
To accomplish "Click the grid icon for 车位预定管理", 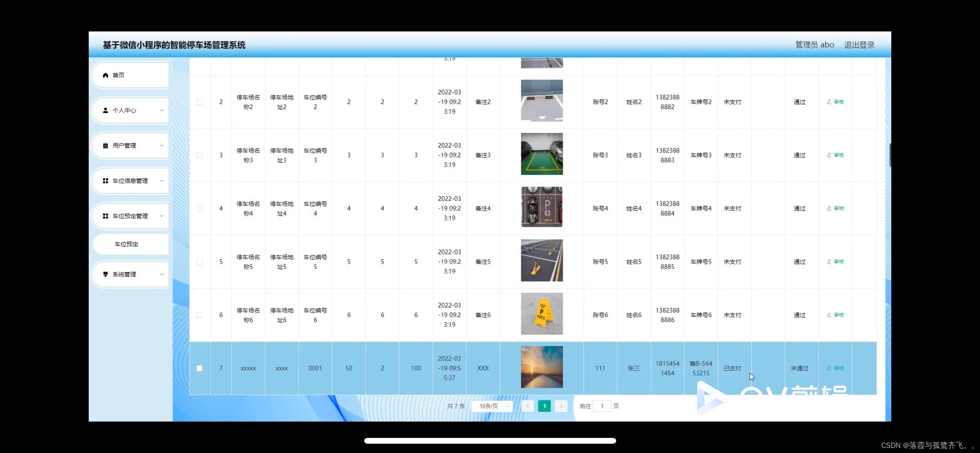I will click(105, 216).
